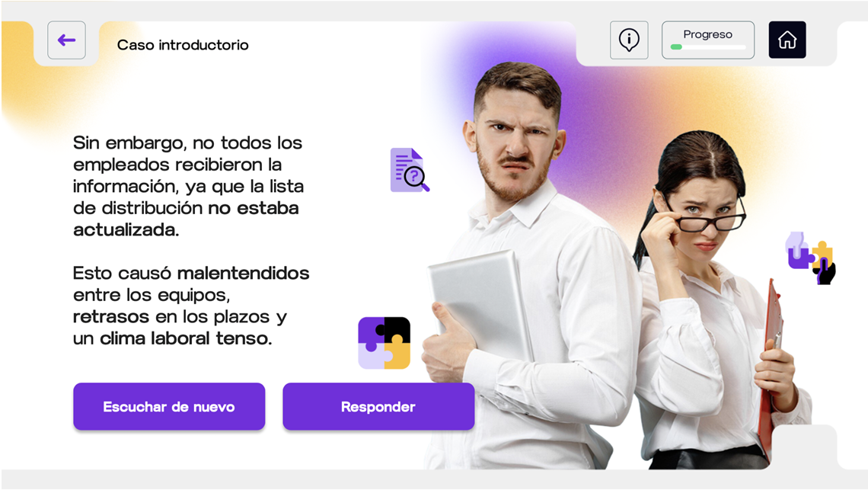Open the Progreso indicator label

coord(707,34)
